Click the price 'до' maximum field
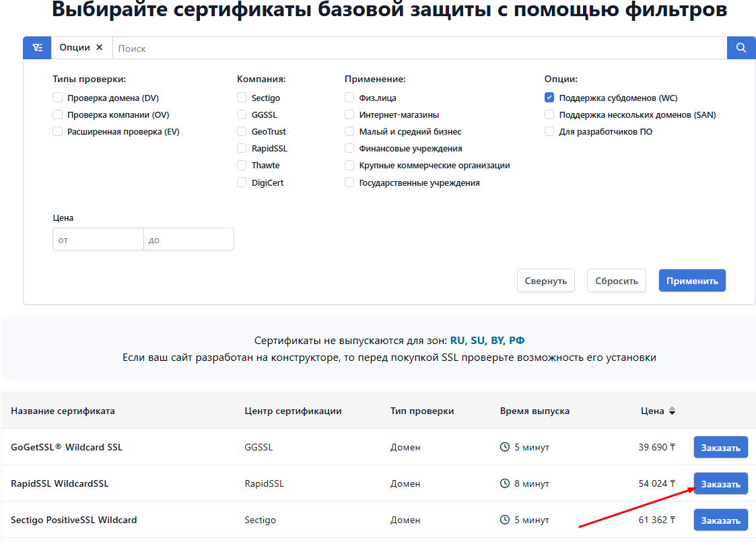Screen dimensions: 756x544 [x=188, y=240]
